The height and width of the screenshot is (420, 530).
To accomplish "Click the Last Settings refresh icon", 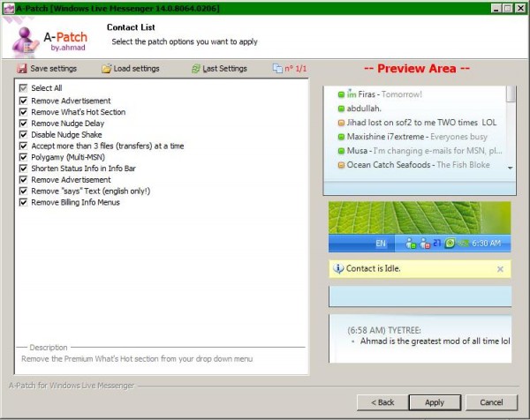I will 196,69.
